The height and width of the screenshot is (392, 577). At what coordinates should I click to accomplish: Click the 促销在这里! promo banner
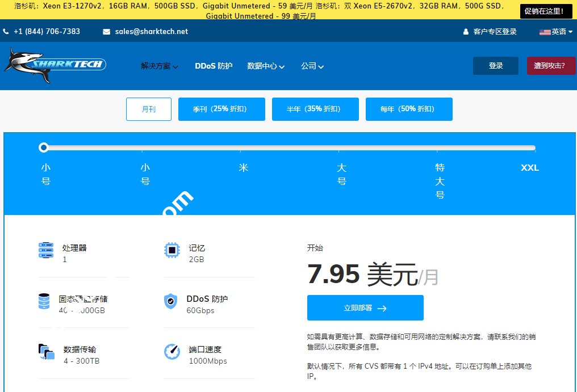click(x=546, y=11)
